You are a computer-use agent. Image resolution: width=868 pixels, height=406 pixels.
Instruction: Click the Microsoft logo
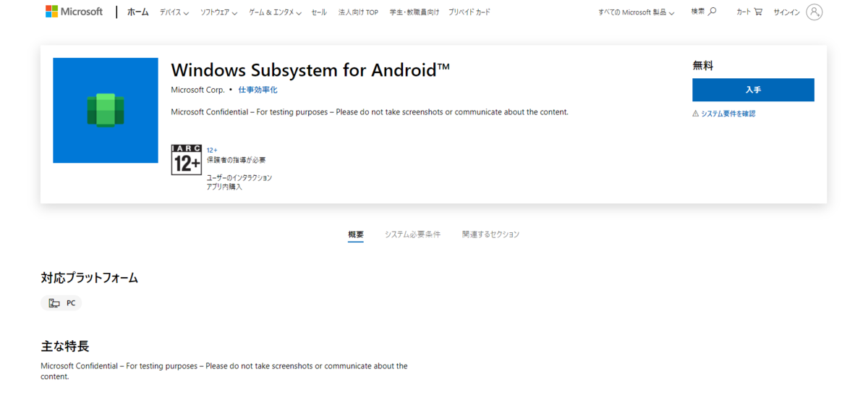(74, 12)
